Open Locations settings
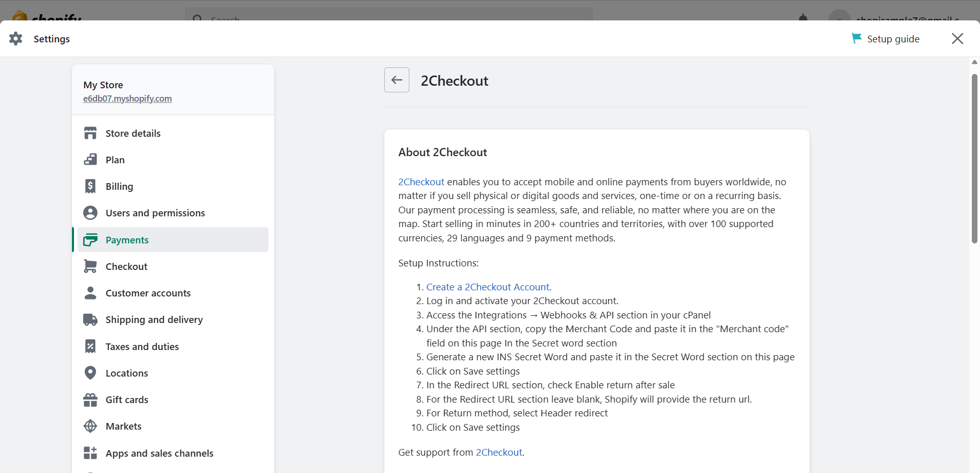This screenshot has height=473, width=980. point(173,373)
